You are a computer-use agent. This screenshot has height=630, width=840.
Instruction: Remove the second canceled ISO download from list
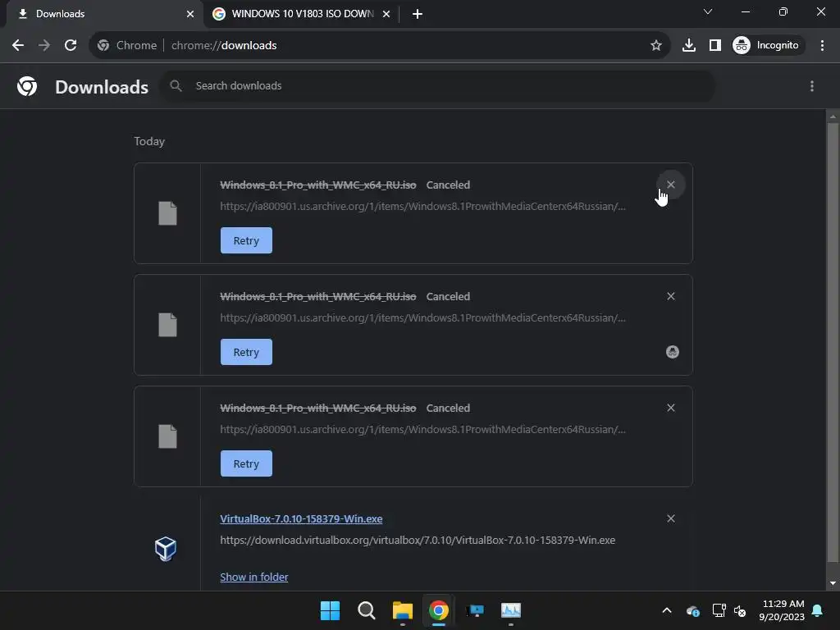671,296
